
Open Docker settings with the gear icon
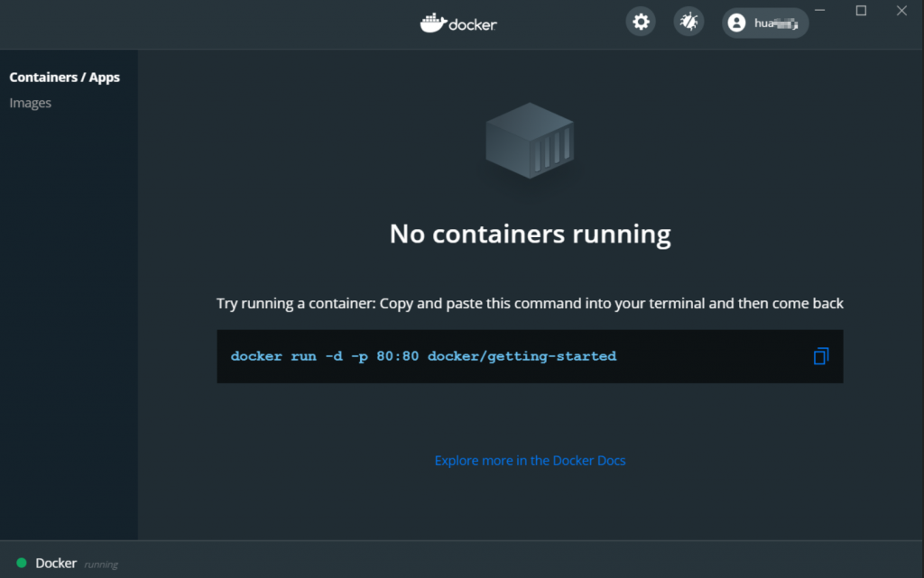click(x=641, y=23)
